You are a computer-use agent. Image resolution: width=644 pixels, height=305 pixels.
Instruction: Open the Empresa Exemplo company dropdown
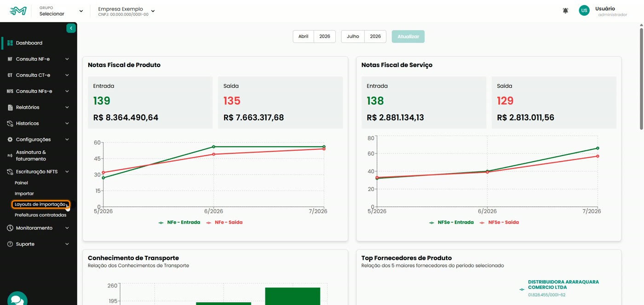[x=126, y=11]
